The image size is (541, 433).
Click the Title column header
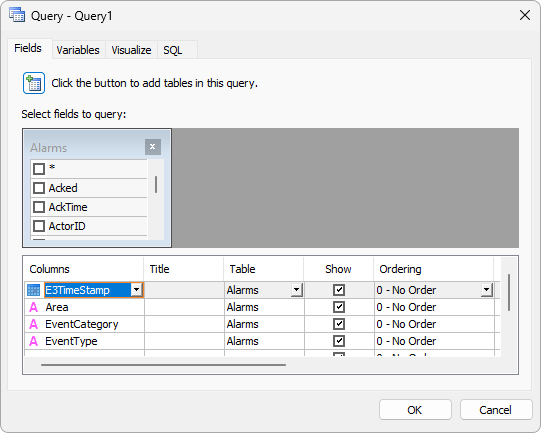coord(184,269)
